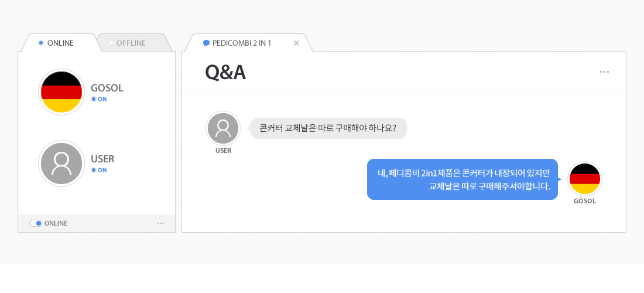Select the ONLINE radio tab
Image resolution: width=644 pixels, height=293 pixels.
pos(57,43)
